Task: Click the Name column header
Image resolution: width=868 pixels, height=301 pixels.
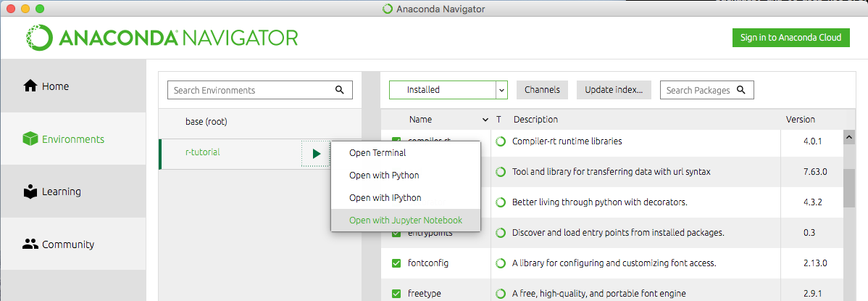Action: coord(421,119)
